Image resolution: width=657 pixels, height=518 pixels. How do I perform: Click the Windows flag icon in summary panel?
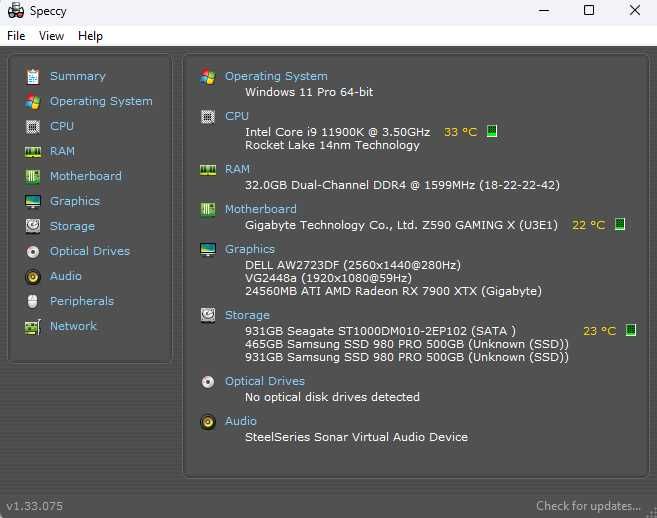(x=208, y=77)
